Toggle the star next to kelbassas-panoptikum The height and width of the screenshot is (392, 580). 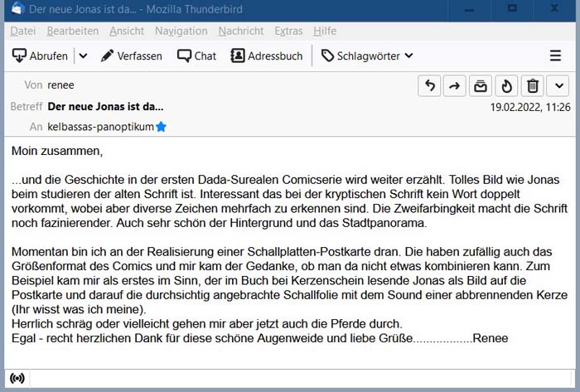click(162, 127)
